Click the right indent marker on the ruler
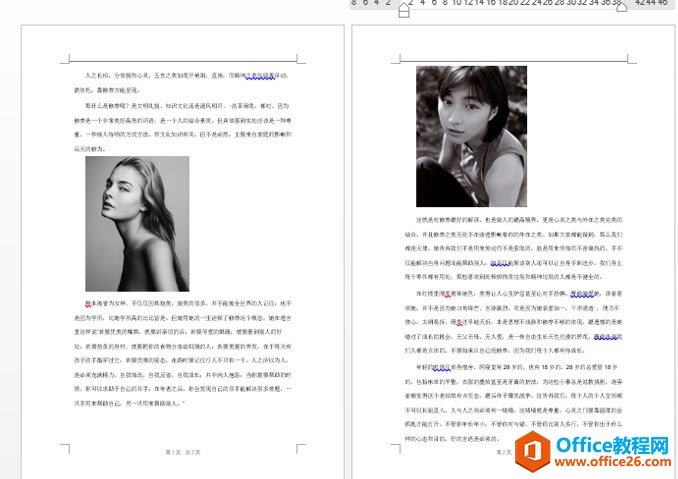This screenshot has width=678, height=479. [621, 7]
